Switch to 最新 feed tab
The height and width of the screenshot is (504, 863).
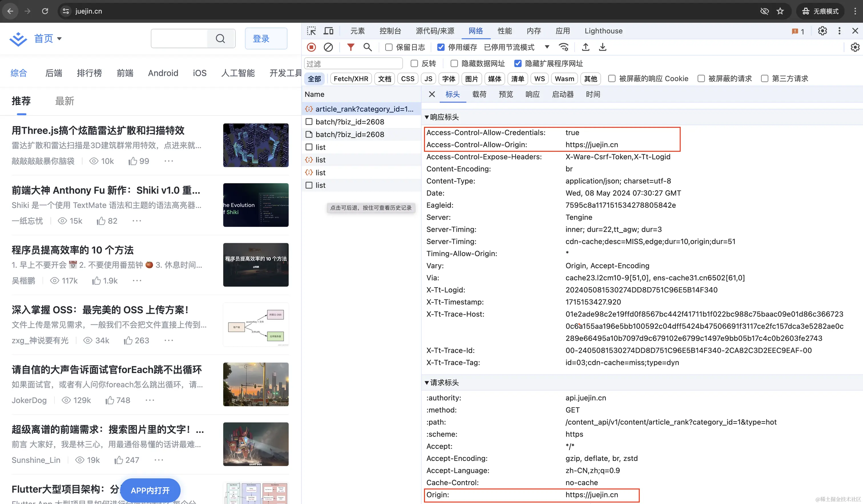coord(65,101)
